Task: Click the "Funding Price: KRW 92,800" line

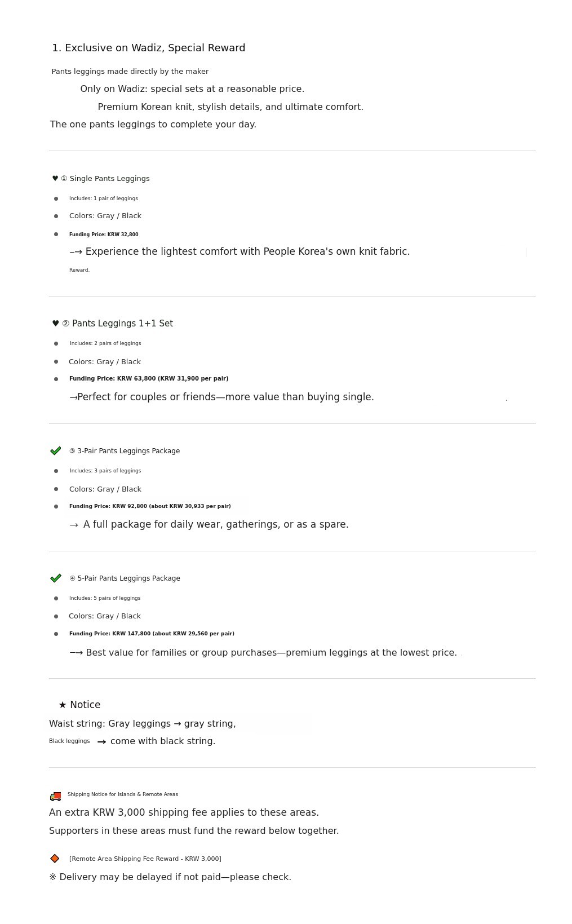Action: click(150, 506)
